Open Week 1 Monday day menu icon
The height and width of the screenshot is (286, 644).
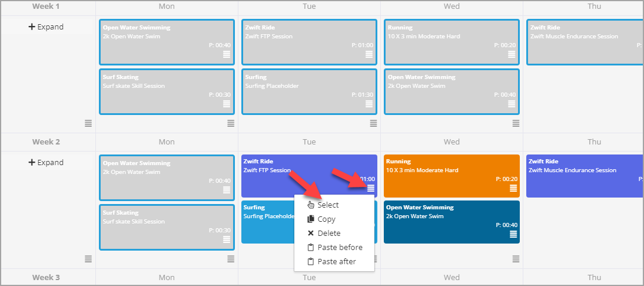231,123
